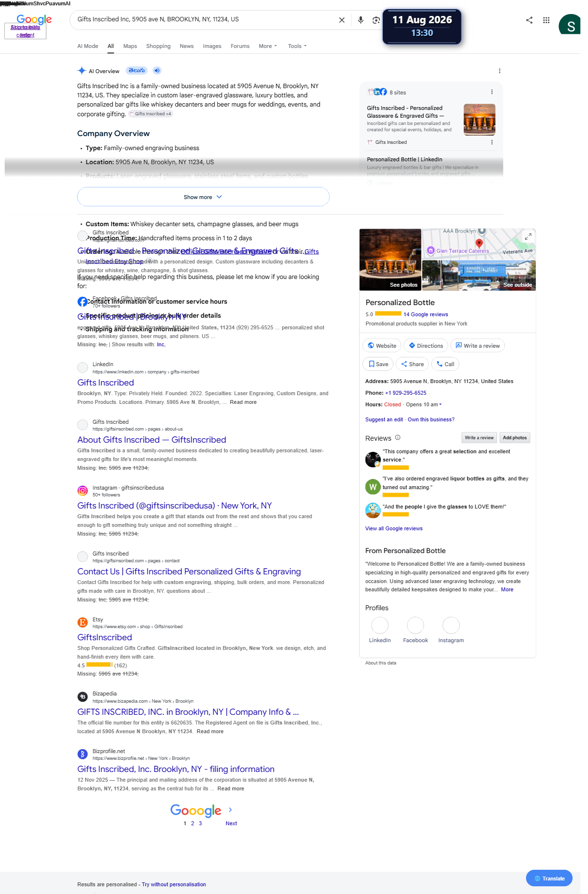Call the business with the Call button
The image size is (588, 894).
point(445,364)
